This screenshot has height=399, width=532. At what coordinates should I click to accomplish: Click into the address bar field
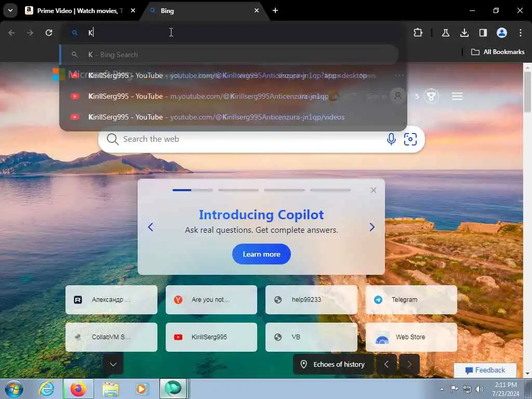pos(234,33)
